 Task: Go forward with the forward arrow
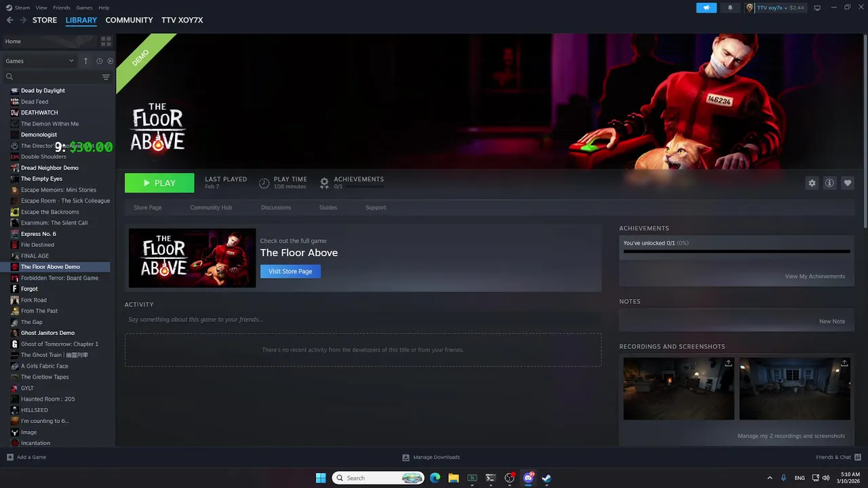pyautogui.click(x=23, y=20)
